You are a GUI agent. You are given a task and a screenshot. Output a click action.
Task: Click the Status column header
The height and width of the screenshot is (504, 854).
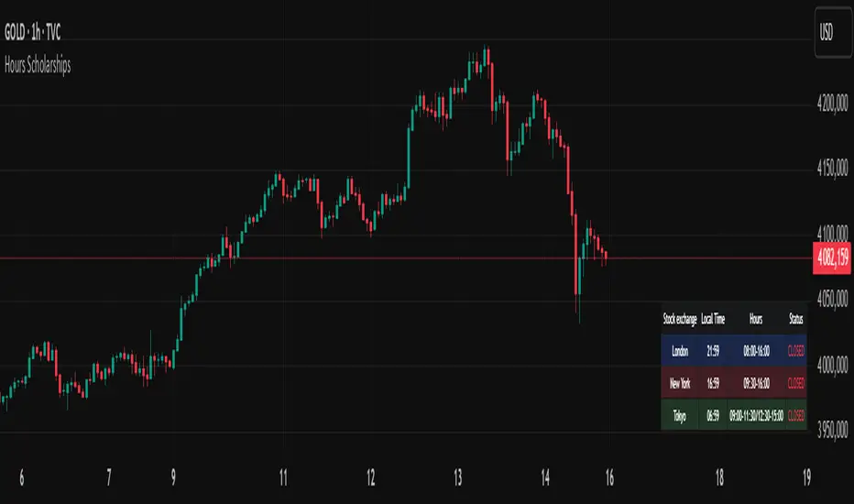(795, 319)
